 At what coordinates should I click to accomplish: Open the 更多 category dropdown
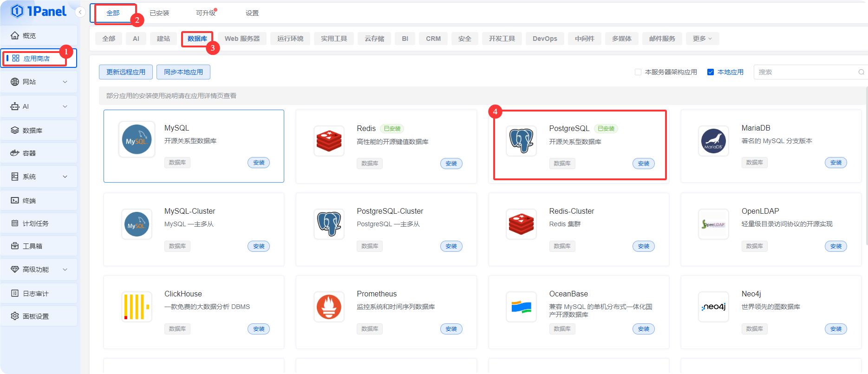[x=702, y=39]
